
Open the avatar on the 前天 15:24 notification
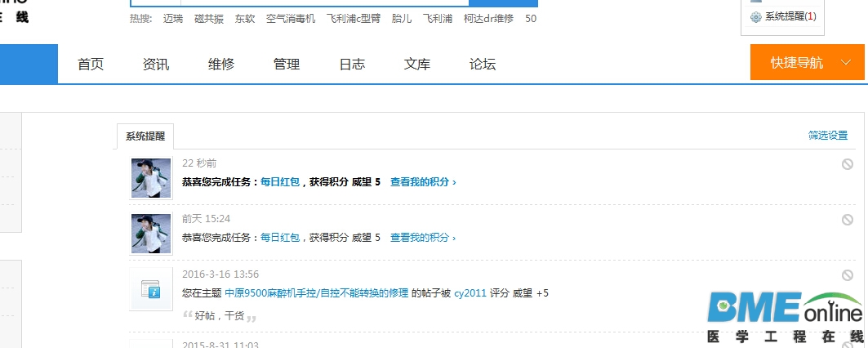tap(151, 234)
